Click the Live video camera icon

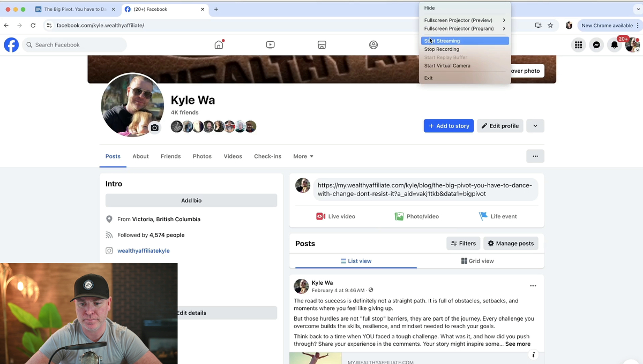click(320, 216)
